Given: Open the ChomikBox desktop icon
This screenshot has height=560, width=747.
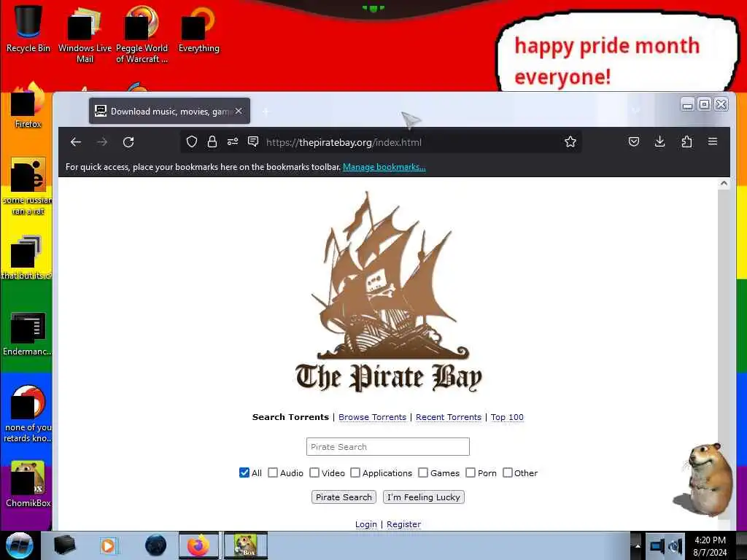Looking at the screenshot, I should (28, 484).
